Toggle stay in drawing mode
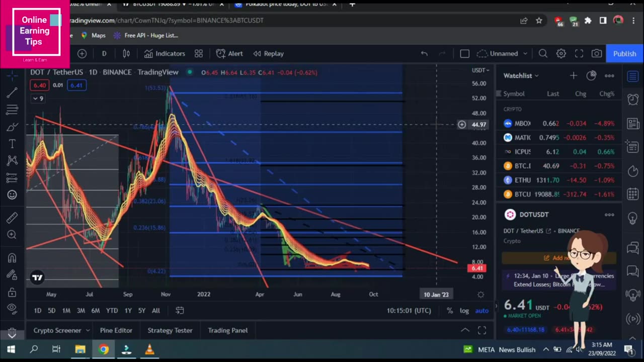The width and height of the screenshot is (644, 362). pyautogui.click(x=12, y=275)
